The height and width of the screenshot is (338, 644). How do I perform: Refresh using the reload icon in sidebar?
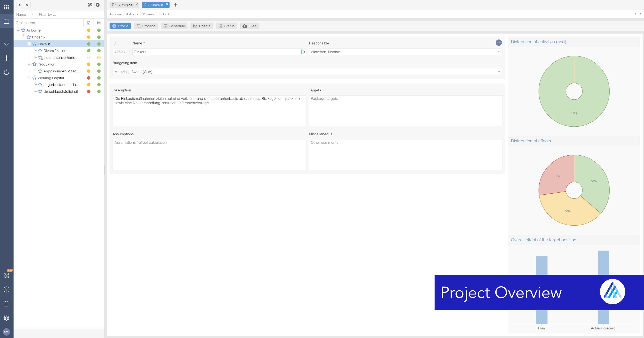tap(6, 72)
